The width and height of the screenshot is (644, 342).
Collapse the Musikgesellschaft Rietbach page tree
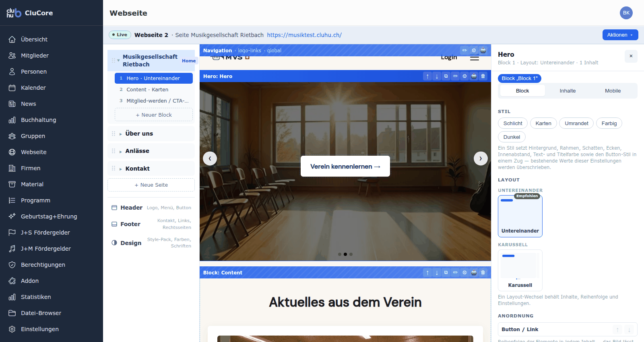(118, 60)
